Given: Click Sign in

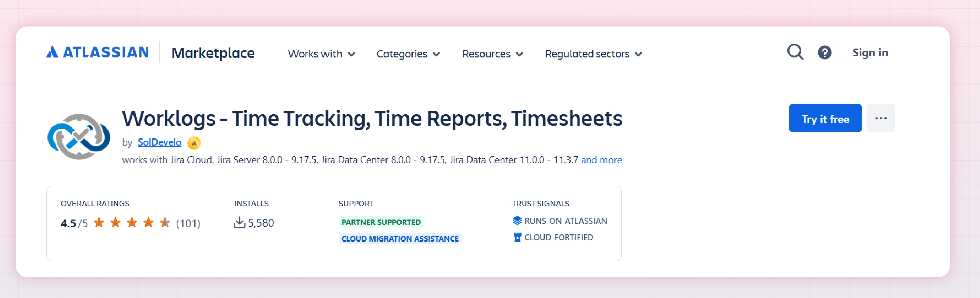Looking at the screenshot, I should click(870, 53).
